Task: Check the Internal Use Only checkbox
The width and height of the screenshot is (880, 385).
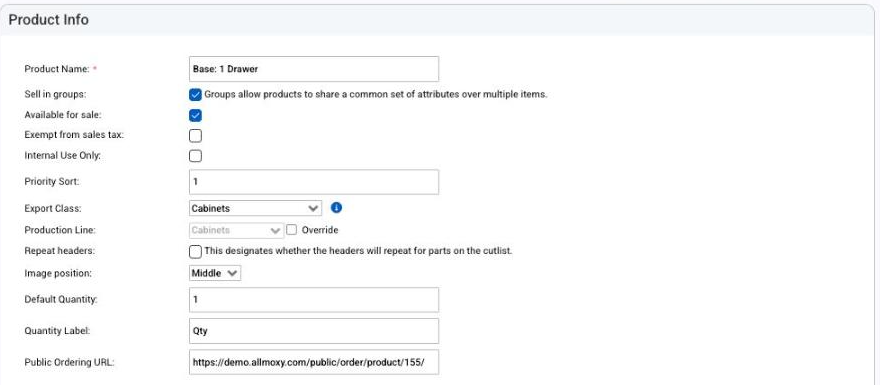Action: (x=195, y=156)
